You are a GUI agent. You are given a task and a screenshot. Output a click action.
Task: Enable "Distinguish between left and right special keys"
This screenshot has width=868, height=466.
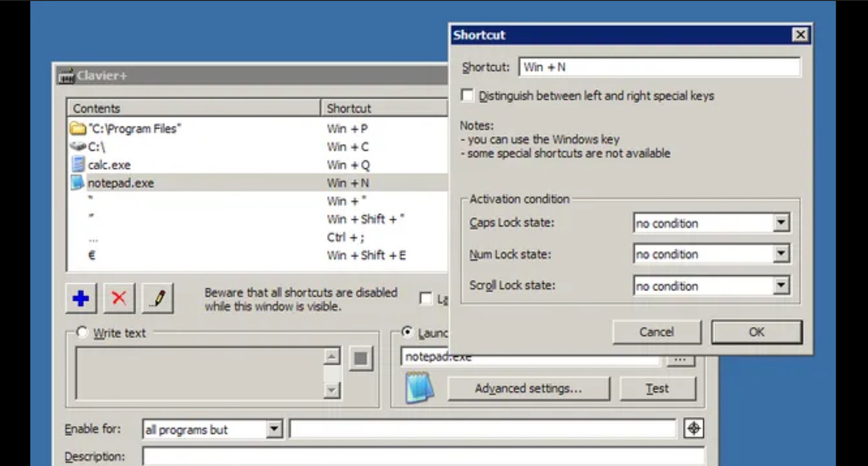467,95
